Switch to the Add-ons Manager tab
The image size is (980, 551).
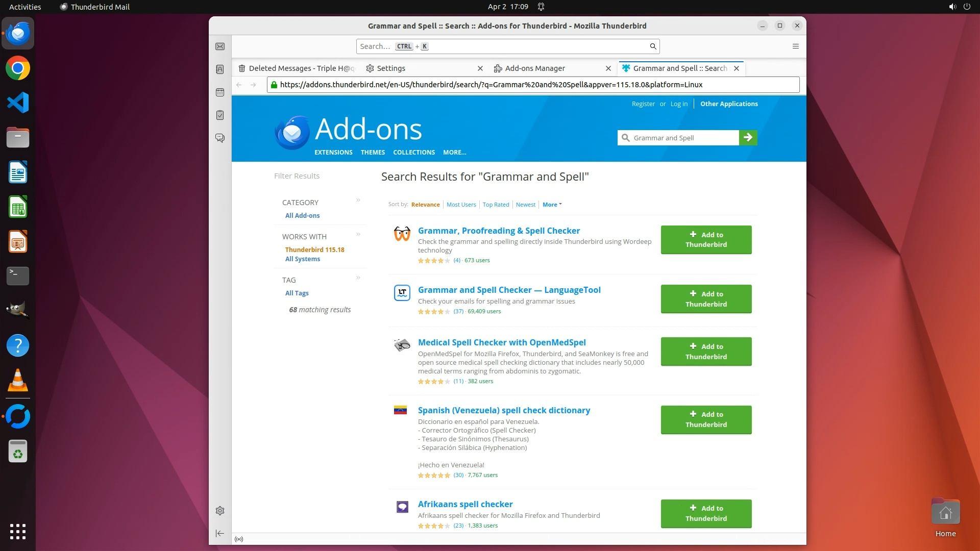pos(534,68)
